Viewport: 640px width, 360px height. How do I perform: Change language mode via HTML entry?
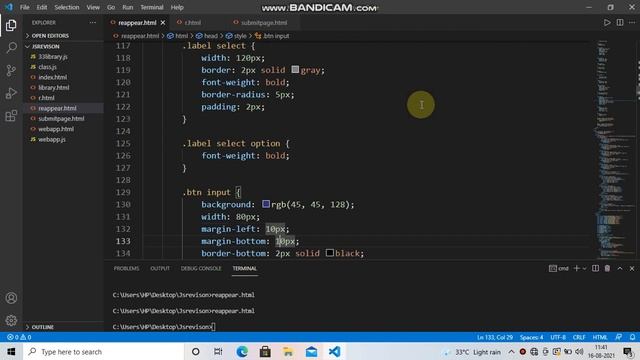pyautogui.click(x=600, y=337)
